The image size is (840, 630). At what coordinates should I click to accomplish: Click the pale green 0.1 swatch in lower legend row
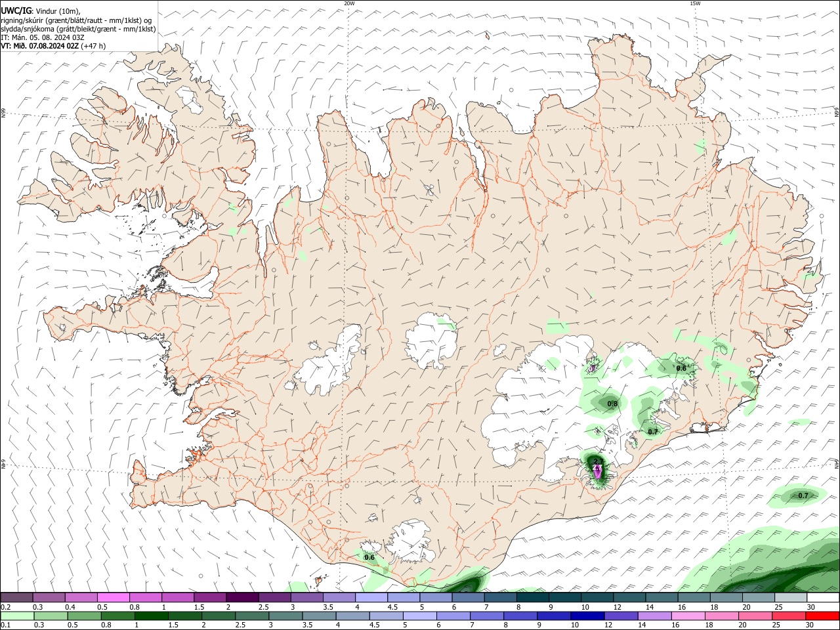[17, 616]
